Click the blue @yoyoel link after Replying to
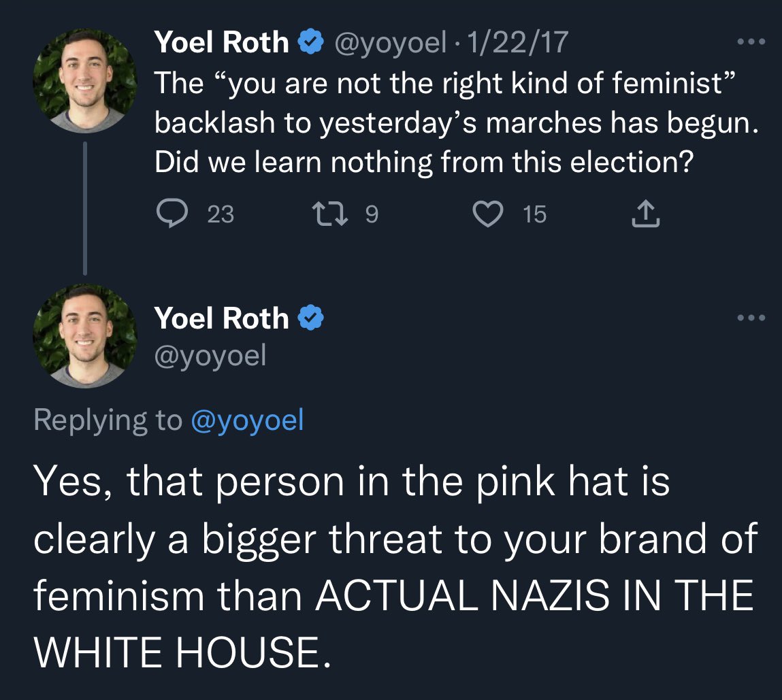 [247, 420]
